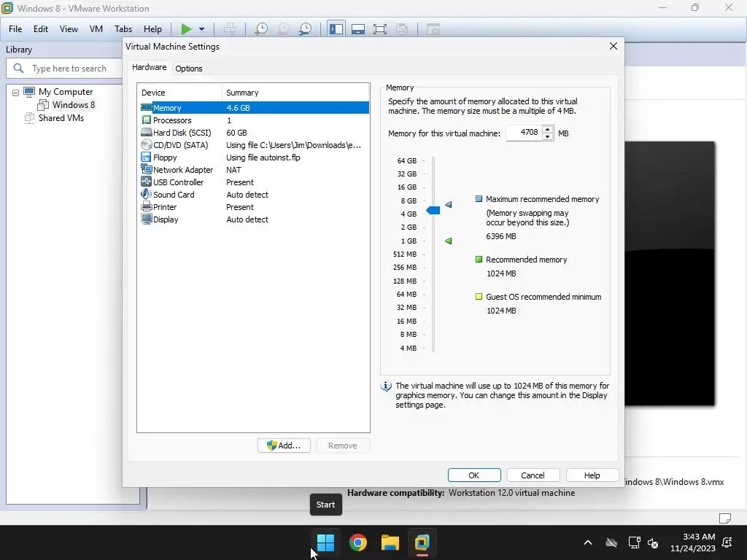The height and width of the screenshot is (560, 747).
Task: Click the memory size input field
Action: (524, 133)
